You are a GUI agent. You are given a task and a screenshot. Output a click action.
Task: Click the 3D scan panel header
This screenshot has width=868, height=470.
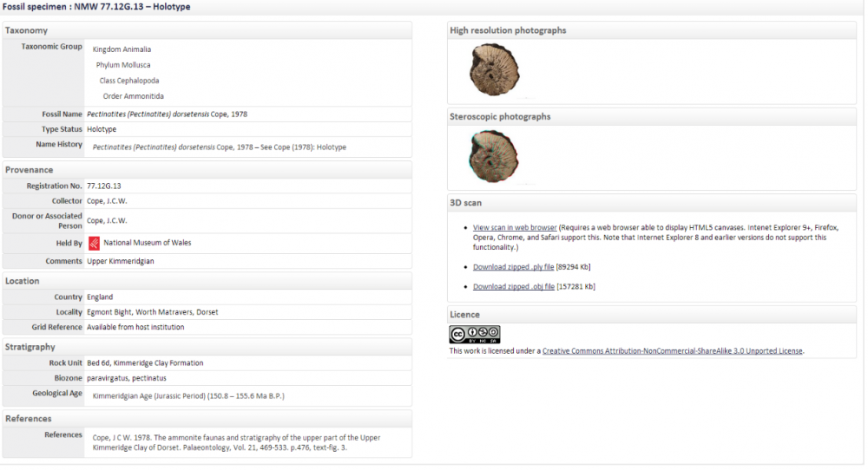[x=466, y=203]
